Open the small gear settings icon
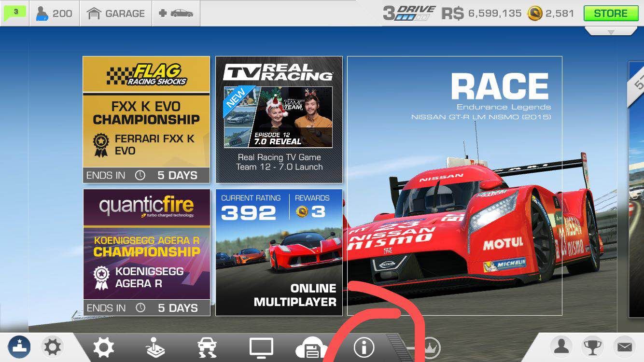The height and width of the screenshot is (362, 644). pos(53,347)
